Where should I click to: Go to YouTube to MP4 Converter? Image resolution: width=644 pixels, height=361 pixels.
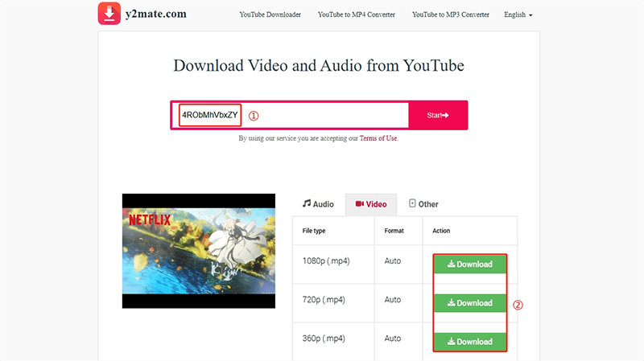(357, 15)
